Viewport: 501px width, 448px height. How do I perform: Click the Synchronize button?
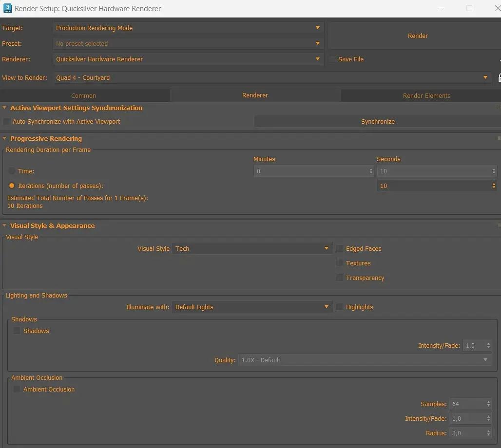click(x=378, y=122)
